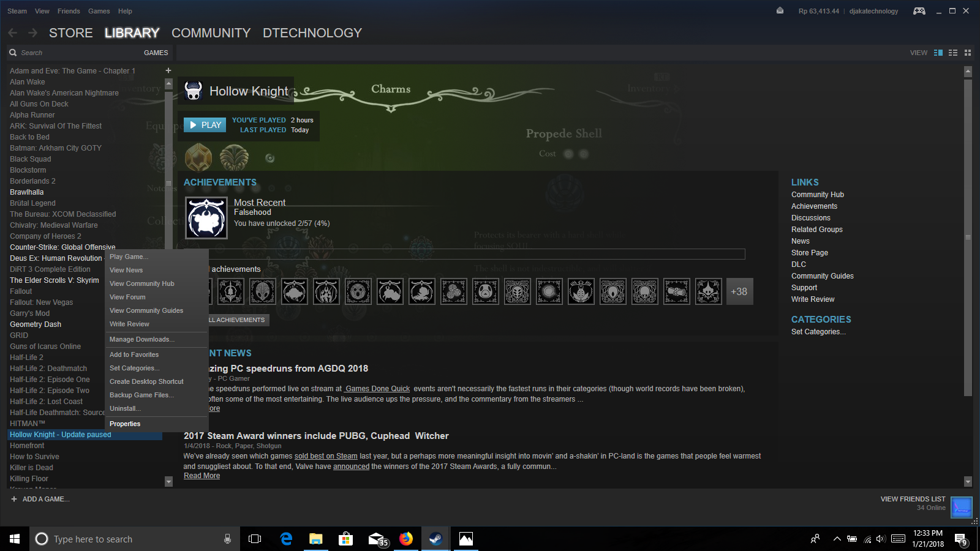Open wallet balance Rp 63,413.44
980x551 pixels.
coord(818,11)
